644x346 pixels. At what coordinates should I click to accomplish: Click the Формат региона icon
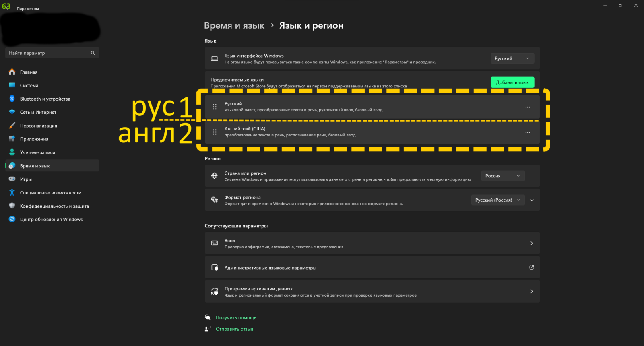coord(215,200)
